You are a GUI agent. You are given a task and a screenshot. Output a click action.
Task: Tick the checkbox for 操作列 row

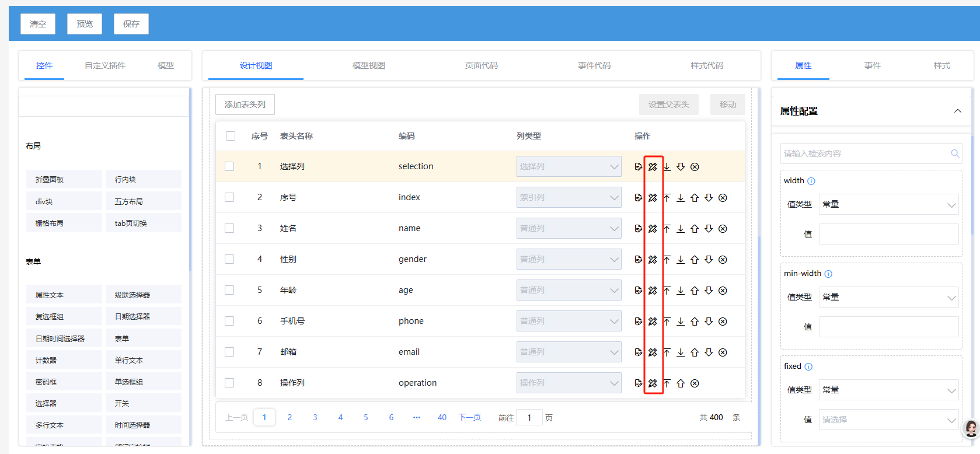pos(229,383)
